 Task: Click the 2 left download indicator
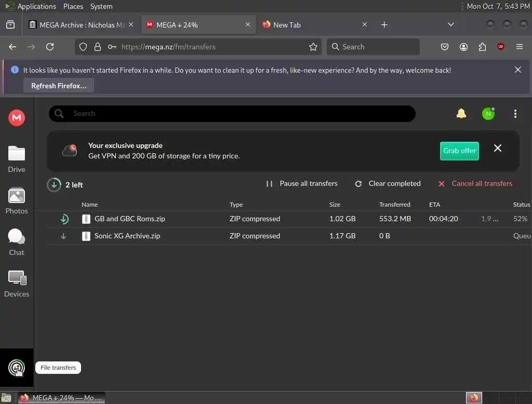(65, 185)
